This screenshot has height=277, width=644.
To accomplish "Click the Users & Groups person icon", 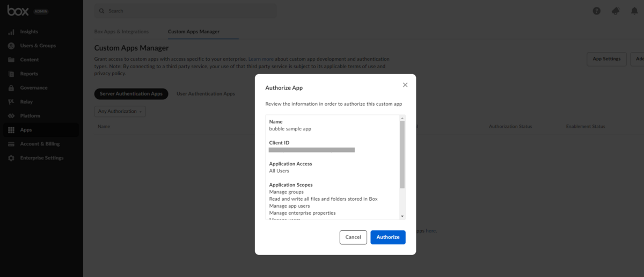I will point(11,46).
